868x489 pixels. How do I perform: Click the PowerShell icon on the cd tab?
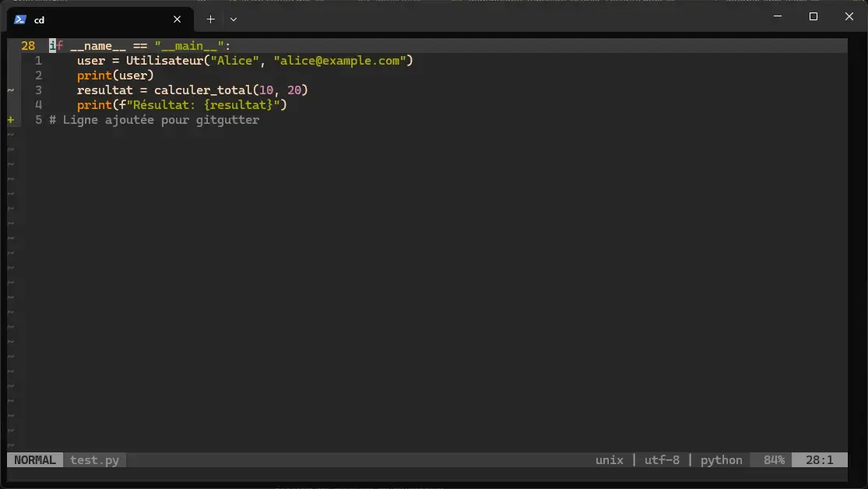(x=21, y=19)
